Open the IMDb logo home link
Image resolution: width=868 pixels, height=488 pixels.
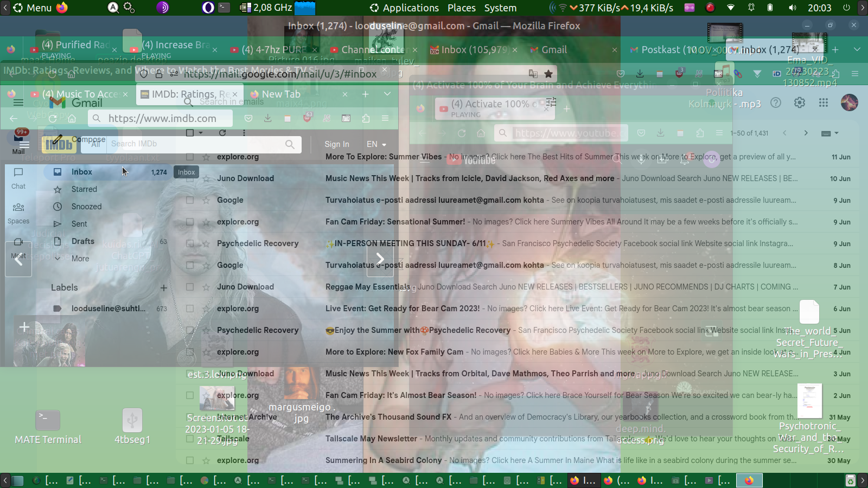click(59, 144)
